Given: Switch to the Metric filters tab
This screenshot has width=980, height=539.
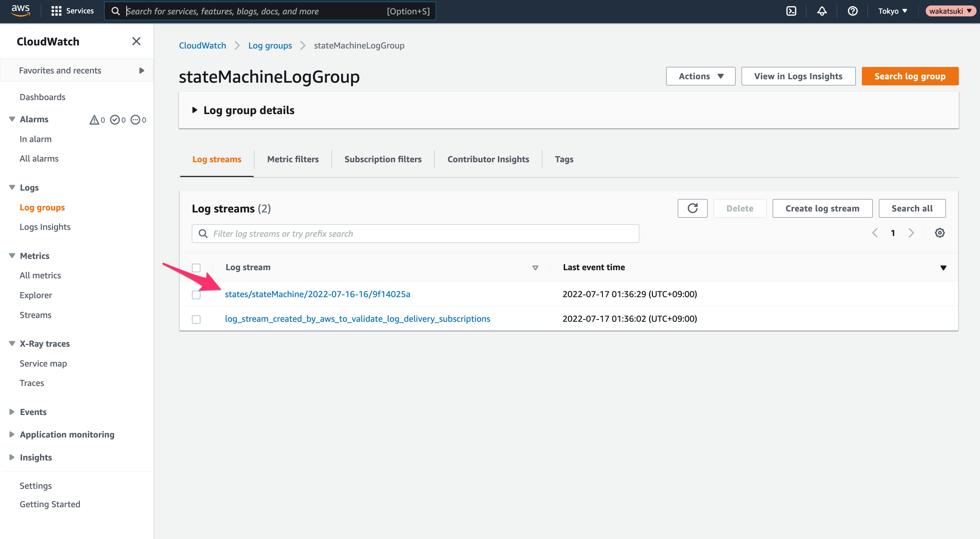Looking at the screenshot, I should 293,159.
